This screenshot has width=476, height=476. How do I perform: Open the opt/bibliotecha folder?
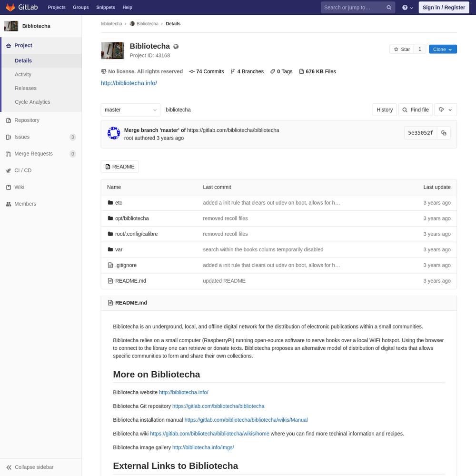[x=132, y=218]
